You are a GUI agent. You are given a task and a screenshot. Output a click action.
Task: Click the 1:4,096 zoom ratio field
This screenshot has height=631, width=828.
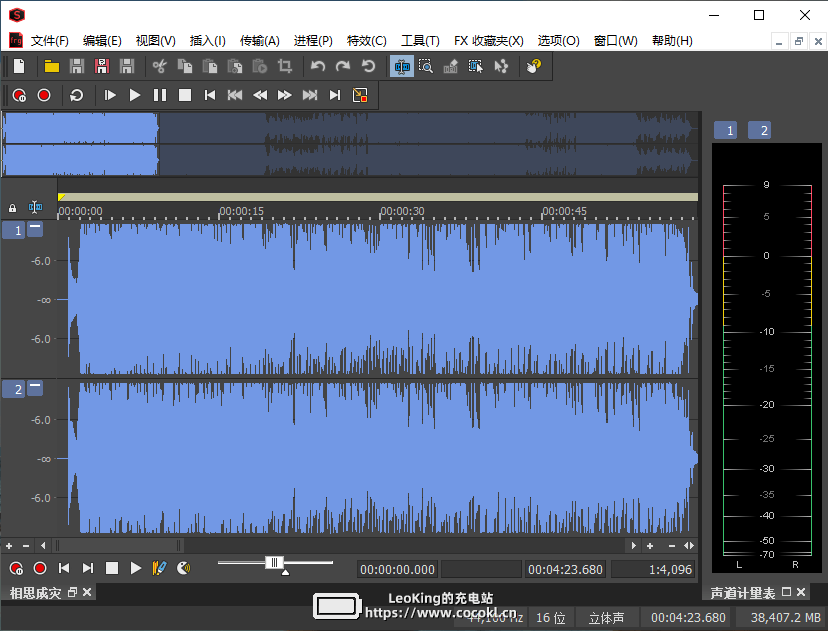pos(653,569)
